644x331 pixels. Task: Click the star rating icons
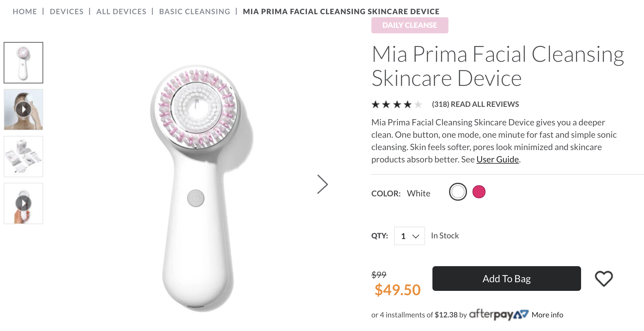(396, 104)
